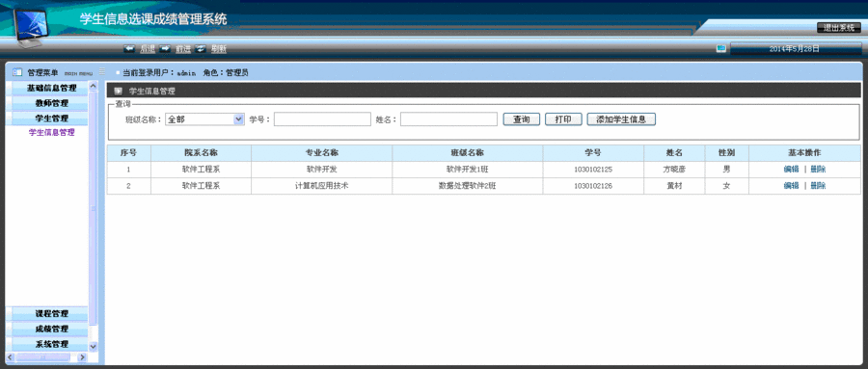Click the calendar icon beside the date
Screen dimensions: 868x369
click(x=720, y=49)
